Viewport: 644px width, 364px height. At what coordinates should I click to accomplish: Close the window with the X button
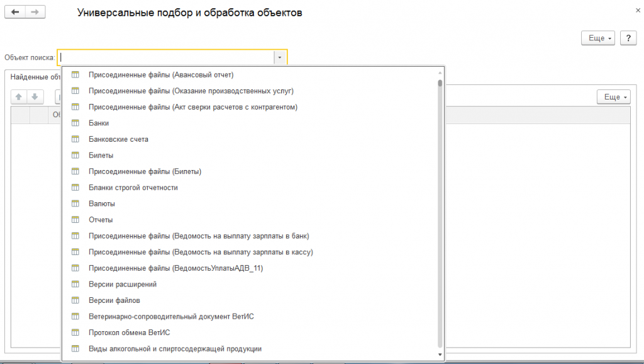(x=631, y=10)
